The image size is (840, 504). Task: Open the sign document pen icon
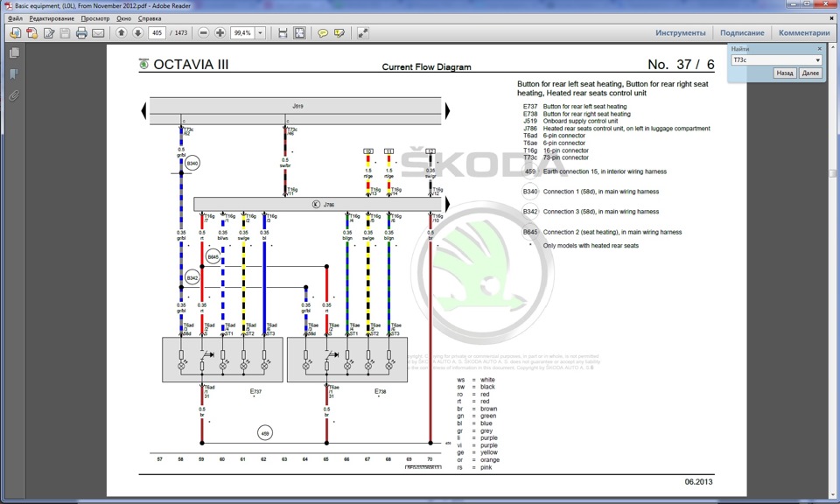click(x=49, y=33)
